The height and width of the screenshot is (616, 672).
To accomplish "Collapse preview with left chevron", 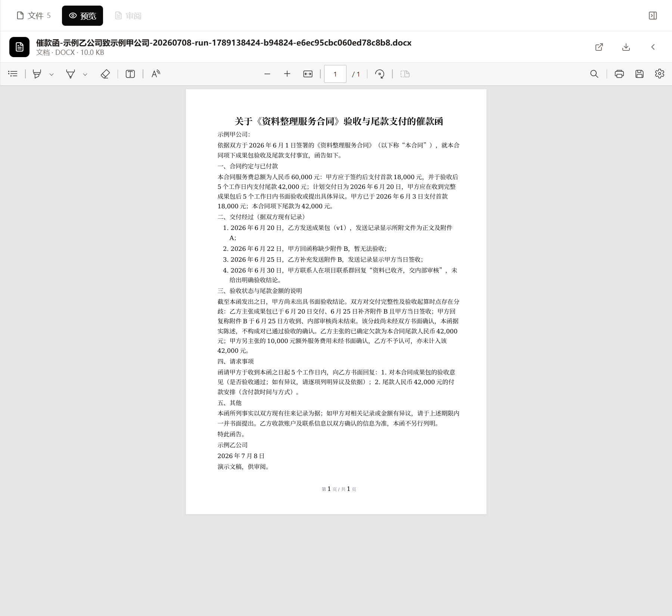I will point(653,47).
